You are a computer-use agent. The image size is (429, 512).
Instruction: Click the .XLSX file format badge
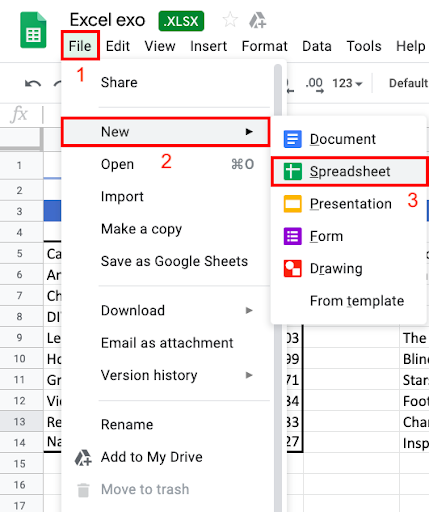[x=181, y=21]
